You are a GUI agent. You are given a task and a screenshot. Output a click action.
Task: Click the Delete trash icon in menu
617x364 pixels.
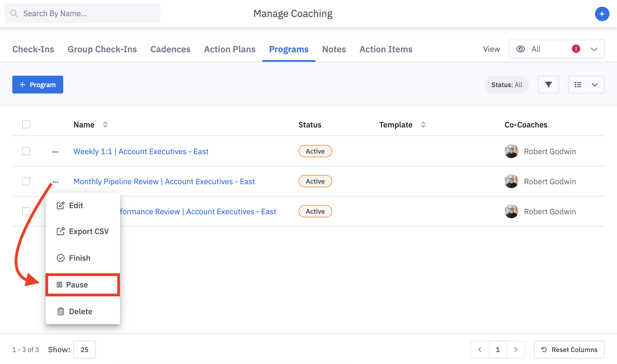(x=60, y=311)
